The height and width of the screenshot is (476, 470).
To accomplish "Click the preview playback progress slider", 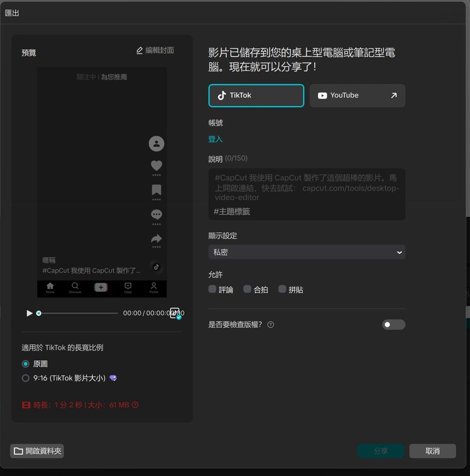I will tap(77, 313).
